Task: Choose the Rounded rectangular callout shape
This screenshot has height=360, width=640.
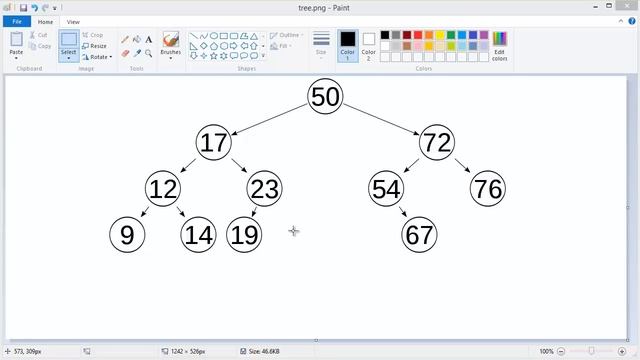Action: [233, 56]
